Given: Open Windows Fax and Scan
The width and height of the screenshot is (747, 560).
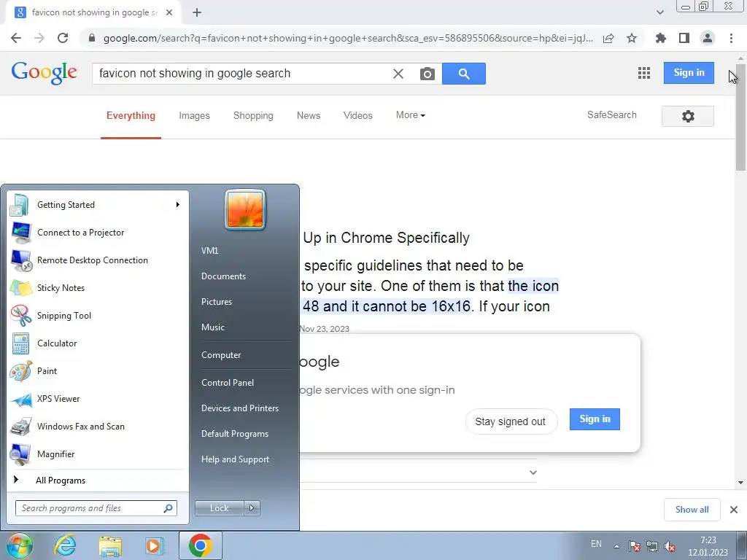Looking at the screenshot, I should click(98, 426).
